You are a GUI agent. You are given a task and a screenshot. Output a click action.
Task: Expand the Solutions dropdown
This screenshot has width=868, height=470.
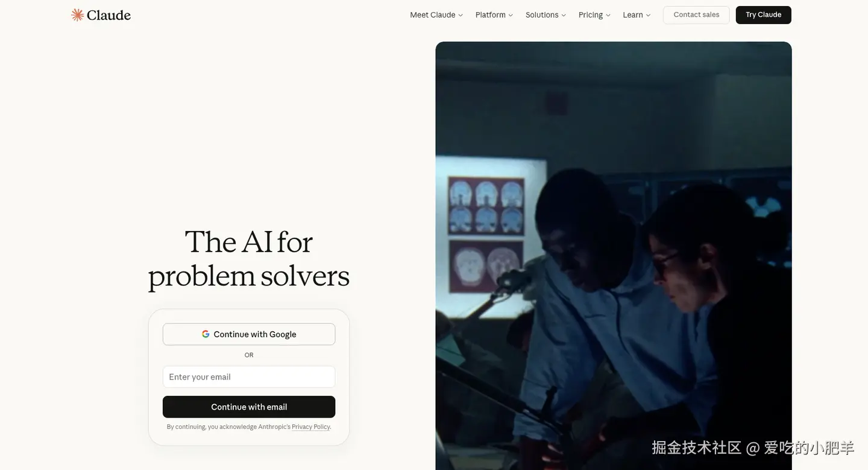[546, 15]
